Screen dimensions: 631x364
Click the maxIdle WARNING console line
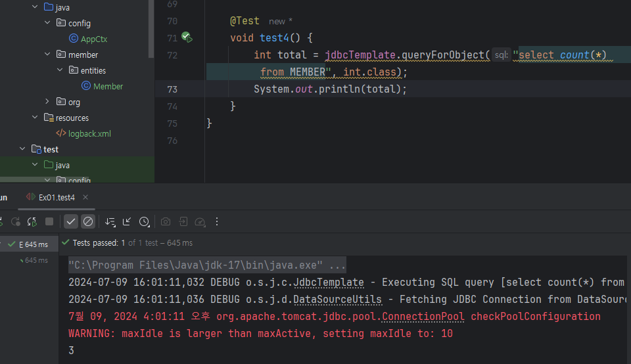click(x=260, y=334)
